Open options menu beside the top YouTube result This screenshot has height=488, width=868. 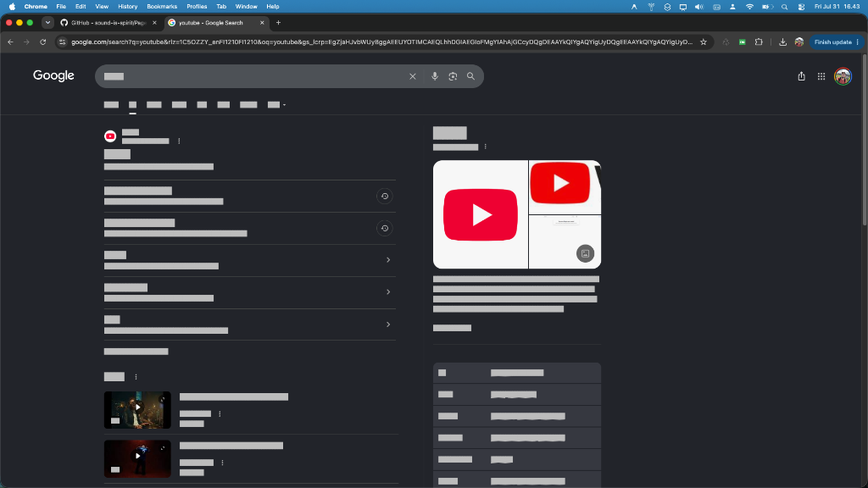[179, 141]
